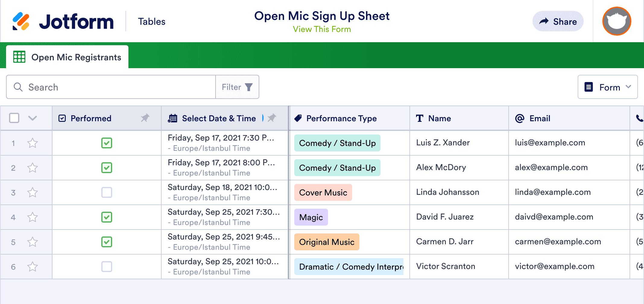Switch to Open Mic Registrants tab
Image resolution: width=644 pixels, height=304 pixels.
tap(68, 57)
